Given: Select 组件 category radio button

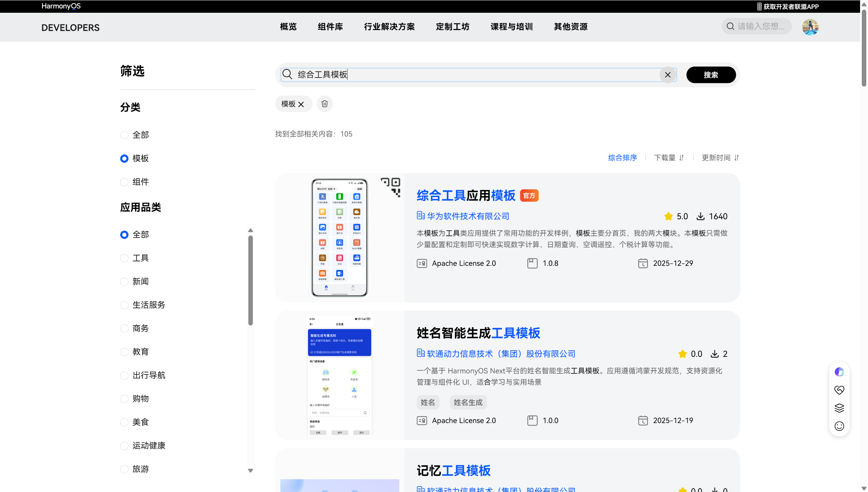Looking at the screenshot, I should click(124, 182).
